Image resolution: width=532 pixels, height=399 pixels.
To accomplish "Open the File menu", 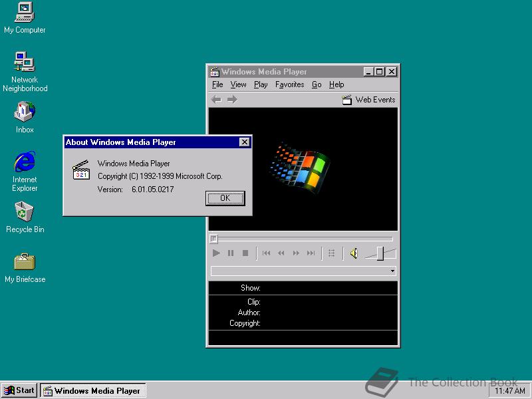I will (x=217, y=84).
